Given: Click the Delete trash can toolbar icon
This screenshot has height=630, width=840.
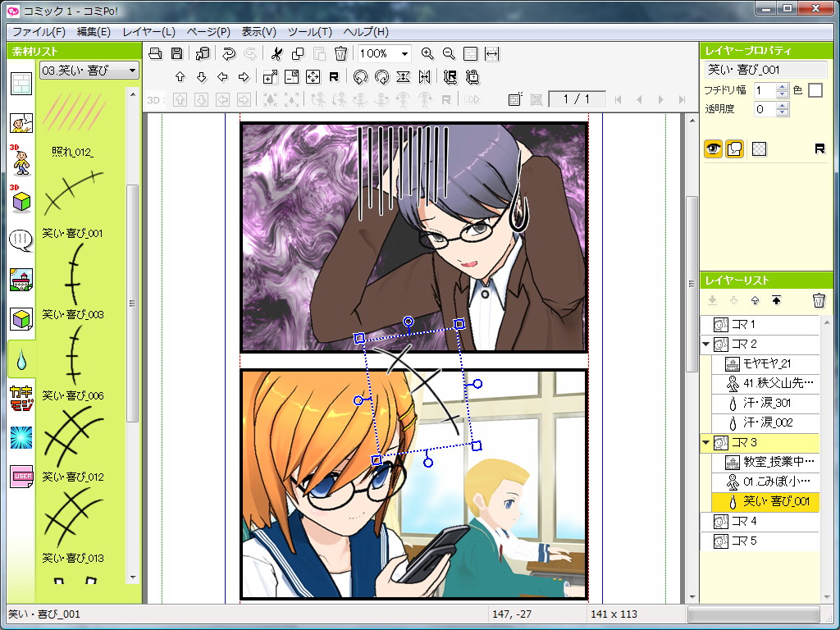Looking at the screenshot, I should (340, 53).
